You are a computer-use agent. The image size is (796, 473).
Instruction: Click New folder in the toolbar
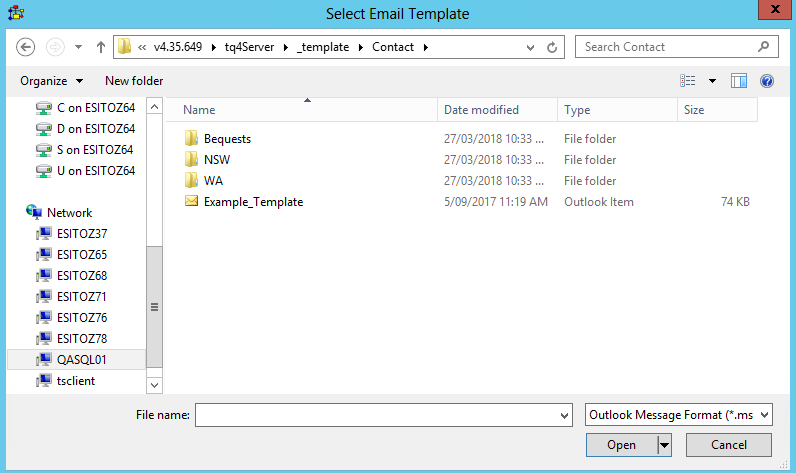(x=134, y=81)
